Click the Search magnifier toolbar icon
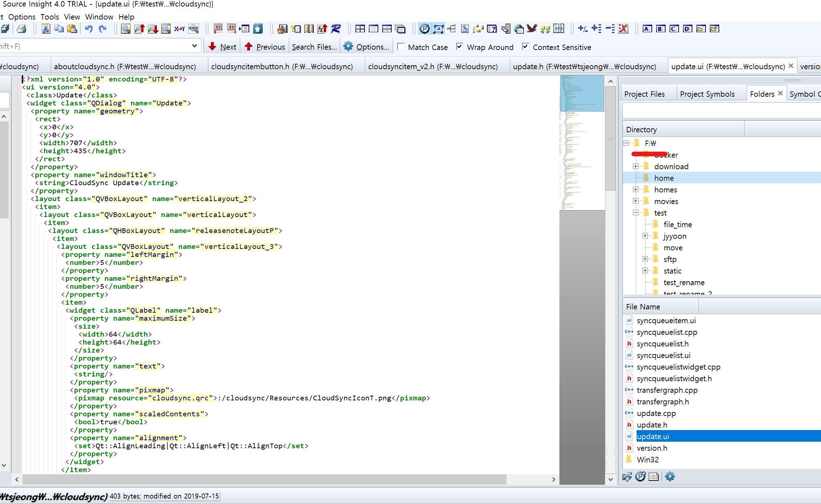The height and width of the screenshot is (504, 821). 125,29
